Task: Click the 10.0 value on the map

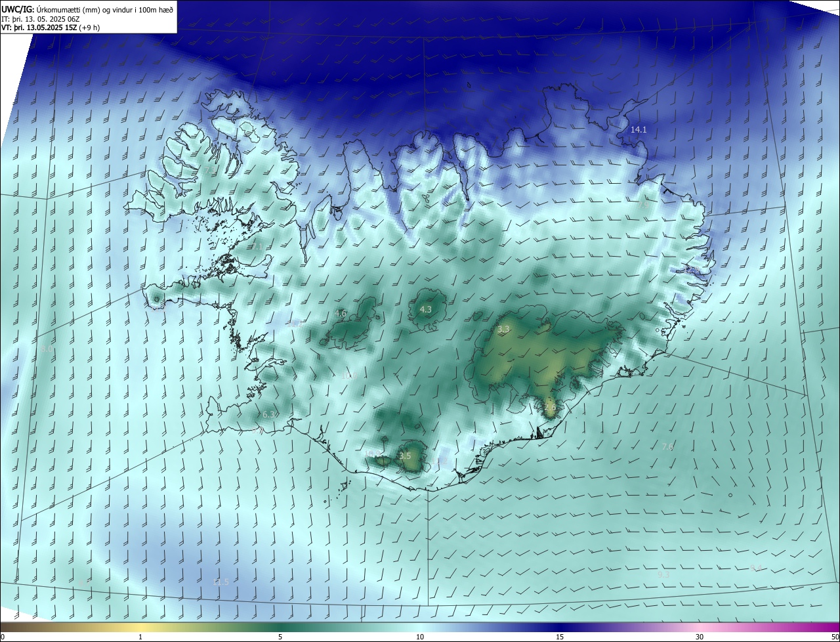Action: point(348,377)
